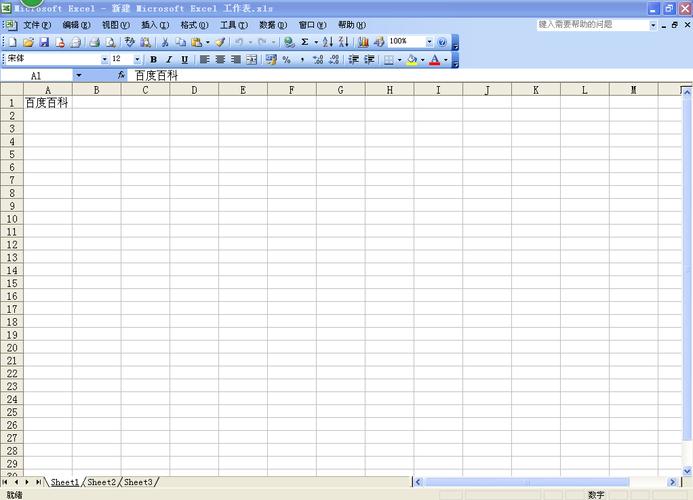Click the font color red A swatch
693x500 pixels.
coord(434,60)
